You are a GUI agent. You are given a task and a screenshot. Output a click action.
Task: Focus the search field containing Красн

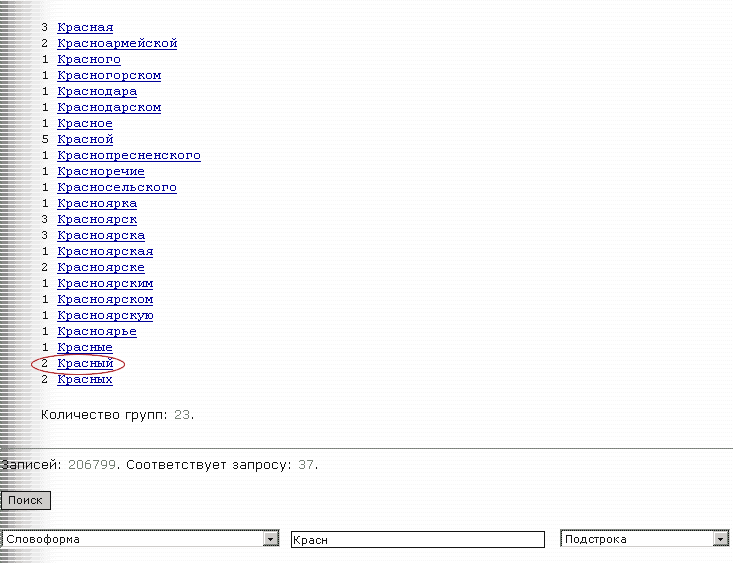(418, 540)
